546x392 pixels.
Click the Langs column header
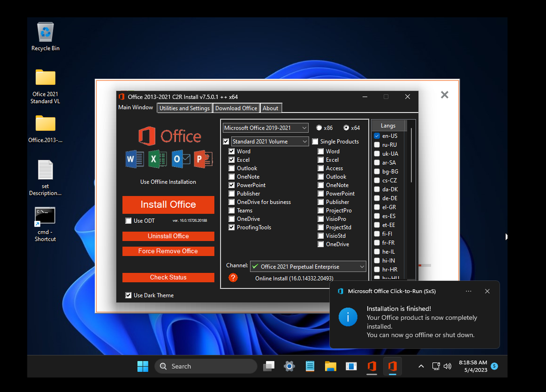[388, 125]
